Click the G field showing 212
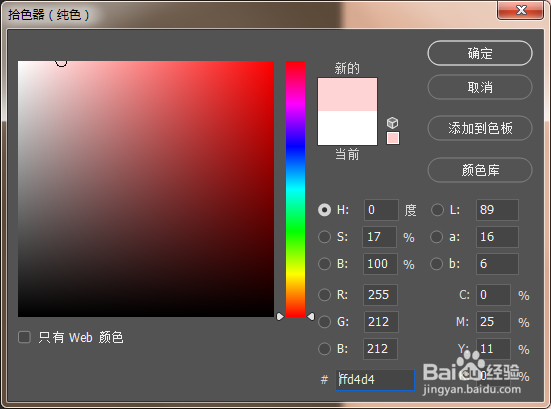The width and height of the screenshot is (551, 409). (381, 322)
